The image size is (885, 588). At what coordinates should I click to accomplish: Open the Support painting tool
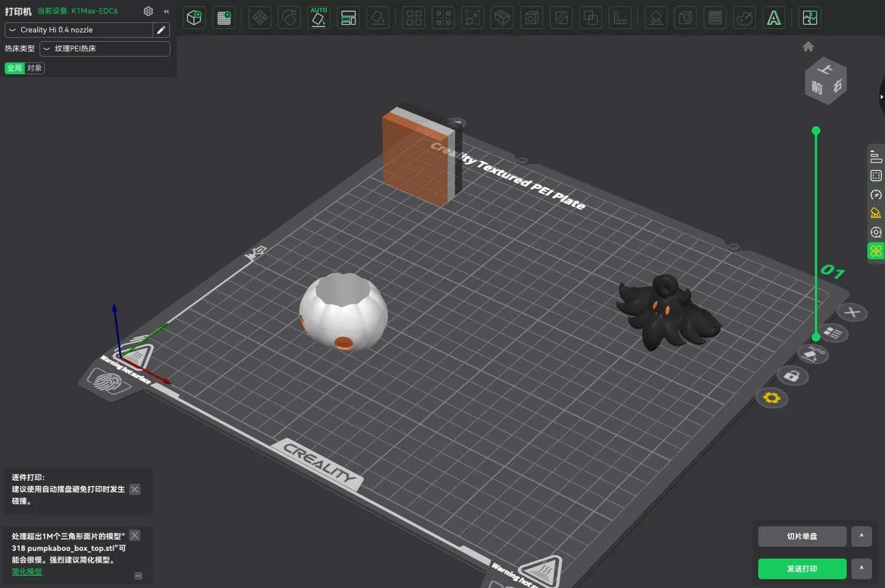tap(656, 18)
